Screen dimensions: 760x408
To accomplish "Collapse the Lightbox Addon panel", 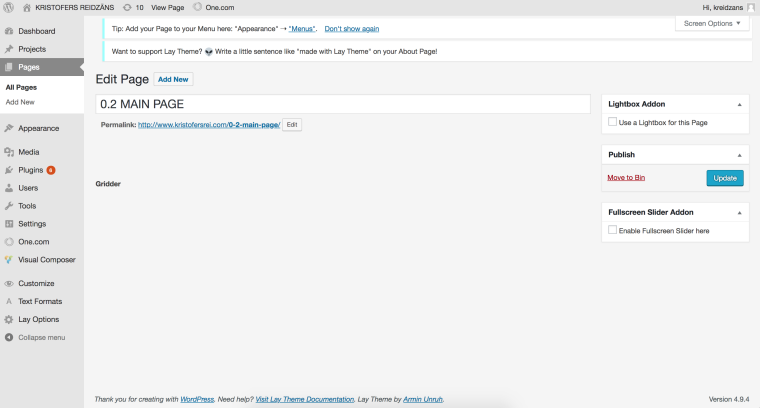I will coord(740,104).
